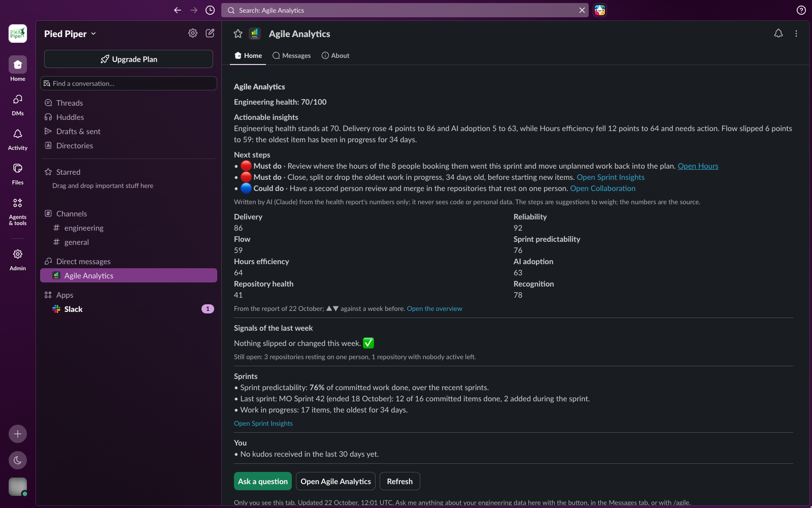Follow the Open Hours link
The width and height of the screenshot is (812, 508).
coord(698,166)
